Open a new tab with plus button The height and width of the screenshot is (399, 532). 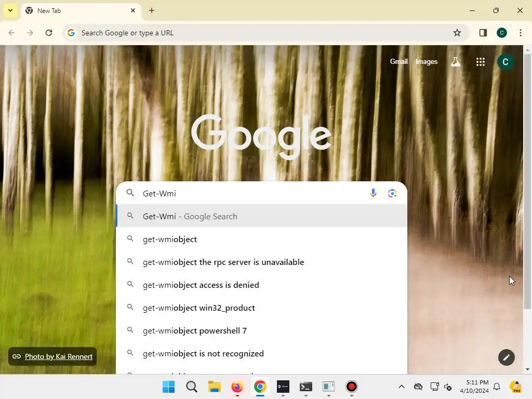[x=152, y=10]
